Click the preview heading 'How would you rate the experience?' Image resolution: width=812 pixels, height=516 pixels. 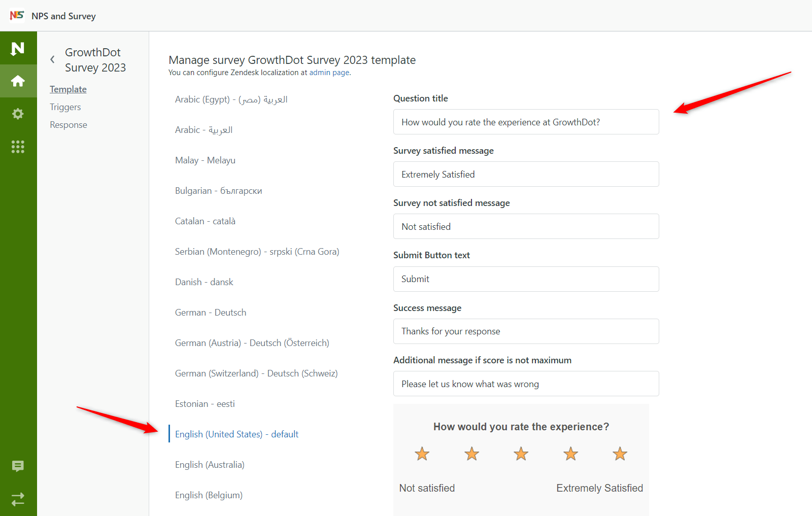pos(521,427)
